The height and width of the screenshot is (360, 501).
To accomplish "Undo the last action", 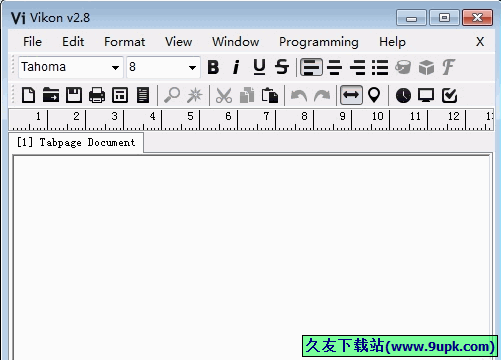I will pos(299,95).
